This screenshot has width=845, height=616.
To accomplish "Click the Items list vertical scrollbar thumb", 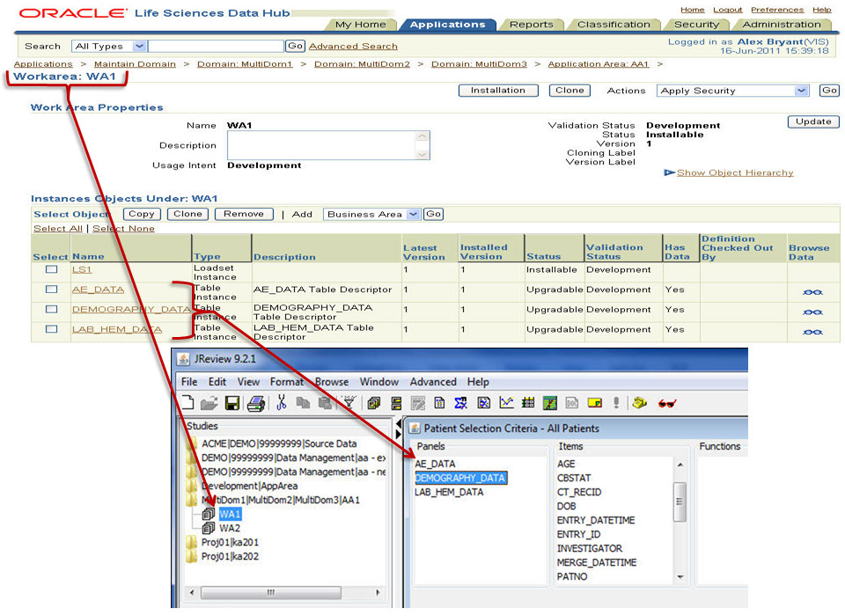I will (680, 502).
